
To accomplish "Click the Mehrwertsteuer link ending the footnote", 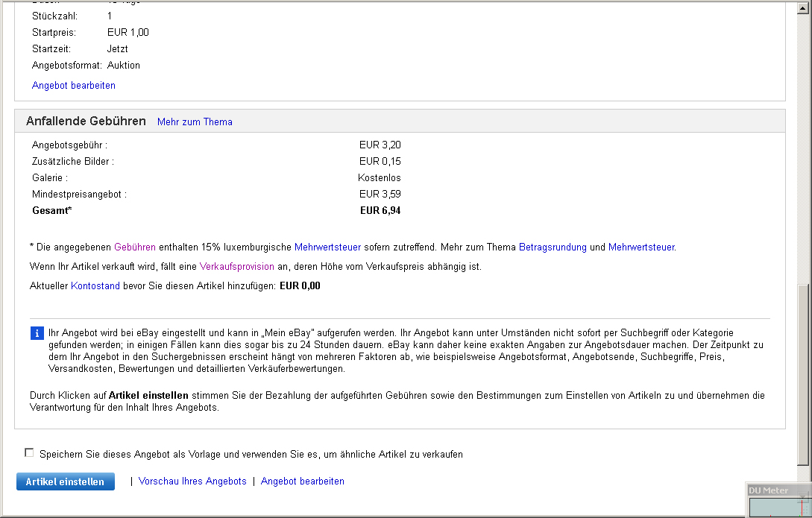I will [641, 247].
